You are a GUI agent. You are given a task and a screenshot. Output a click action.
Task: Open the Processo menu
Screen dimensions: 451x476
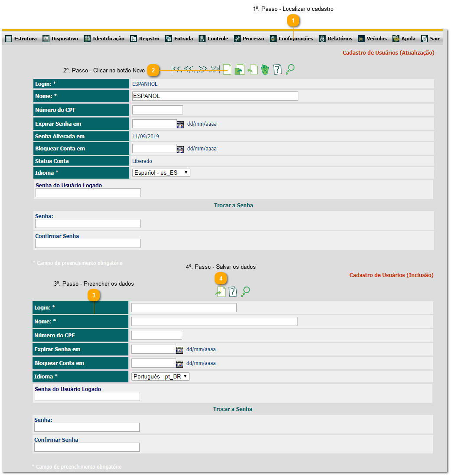pos(249,39)
